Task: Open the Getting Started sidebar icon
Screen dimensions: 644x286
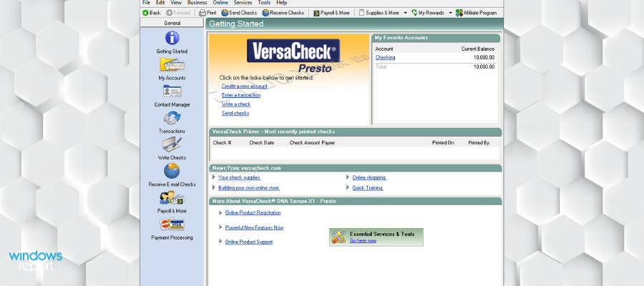Action: coord(172,38)
